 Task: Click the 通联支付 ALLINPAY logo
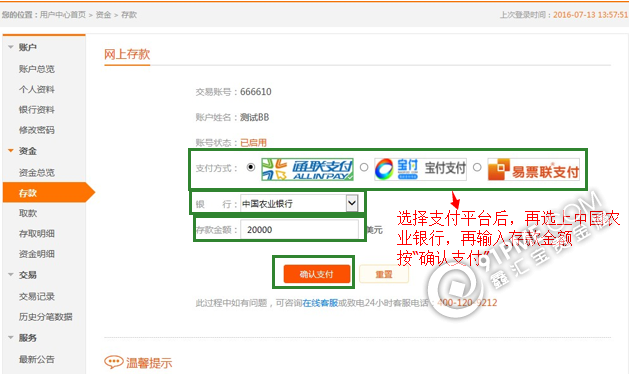pyautogui.click(x=307, y=169)
